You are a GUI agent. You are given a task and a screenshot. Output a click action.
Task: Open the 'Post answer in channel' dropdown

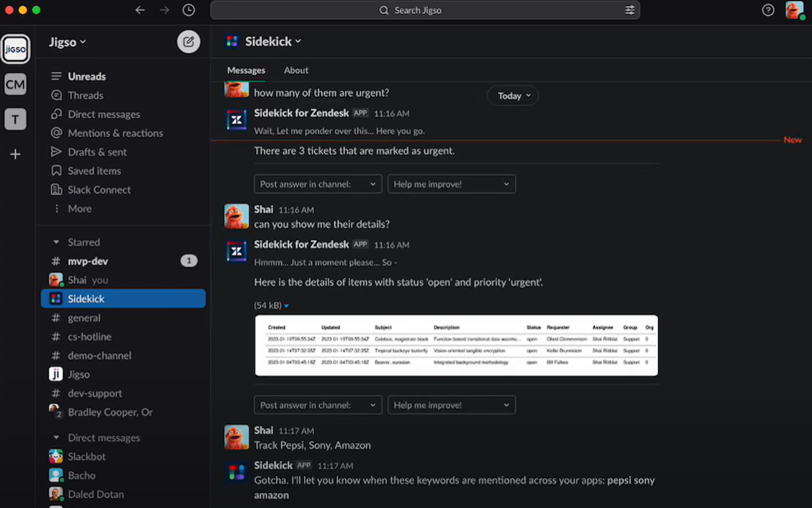(318, 184)
